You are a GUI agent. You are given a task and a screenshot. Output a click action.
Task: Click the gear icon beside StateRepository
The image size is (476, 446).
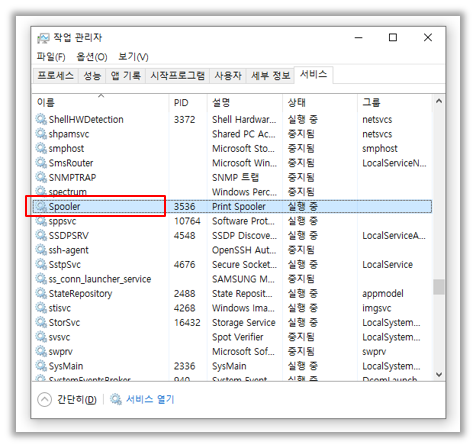tap(41, 293)
